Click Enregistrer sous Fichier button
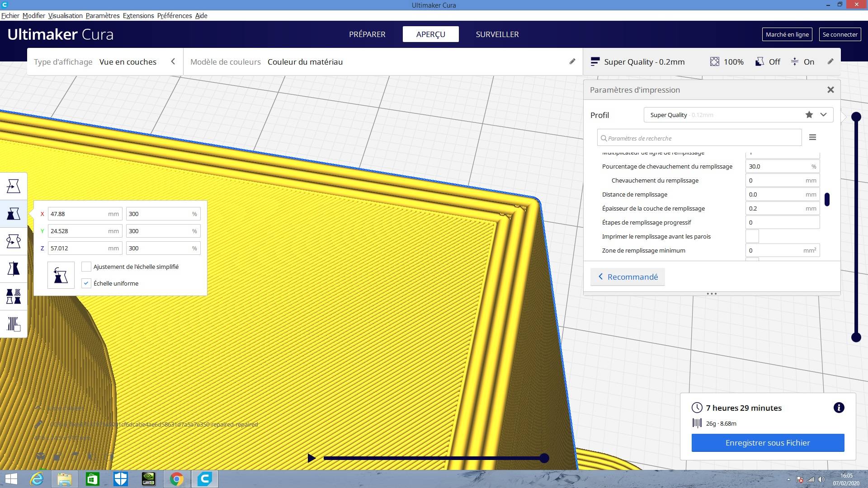868x488 pixels. (x=768, y=443)
